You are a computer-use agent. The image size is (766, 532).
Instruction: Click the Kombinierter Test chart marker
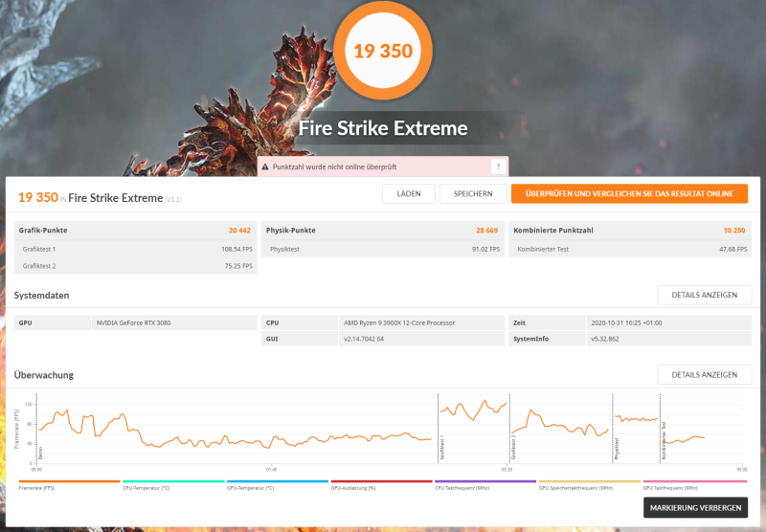pyautogui.click(x=664, y=441)
